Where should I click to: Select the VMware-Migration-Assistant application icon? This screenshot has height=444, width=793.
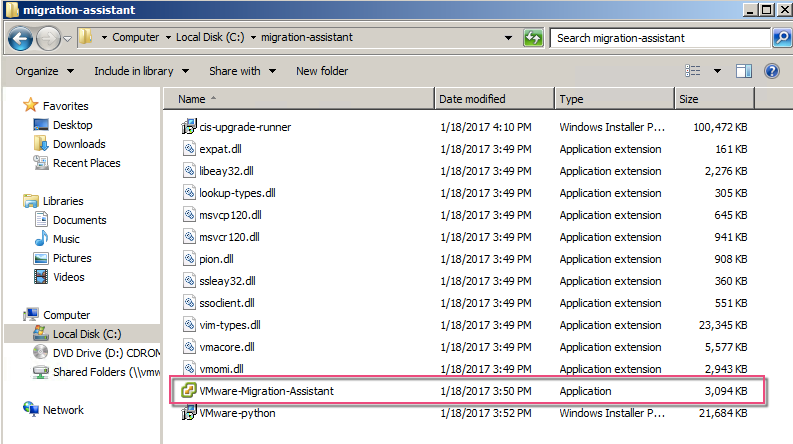tap(189, 390)
